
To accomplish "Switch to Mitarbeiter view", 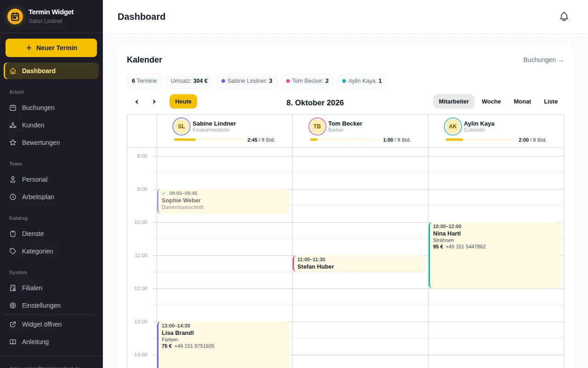I will 454,102.
